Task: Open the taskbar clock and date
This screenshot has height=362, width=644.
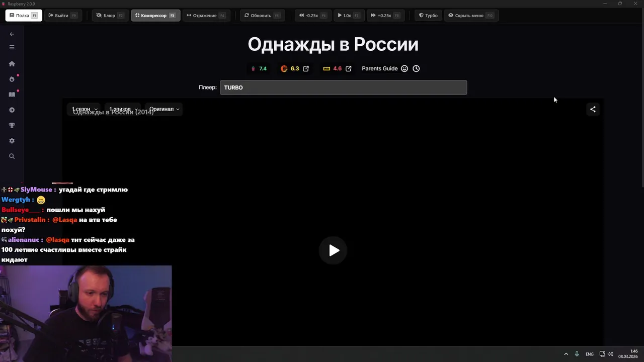Action: click(x=628, y=354)
